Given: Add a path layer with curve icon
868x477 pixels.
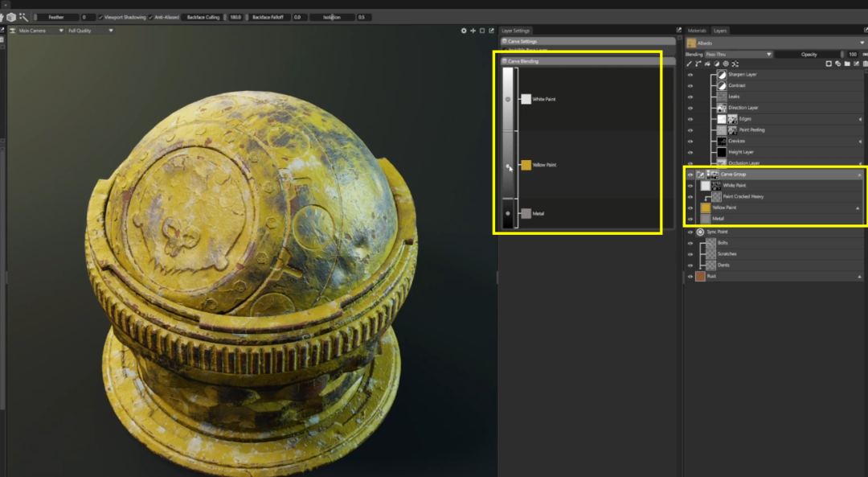Looking at the screenshot, I should click(698, 64).
